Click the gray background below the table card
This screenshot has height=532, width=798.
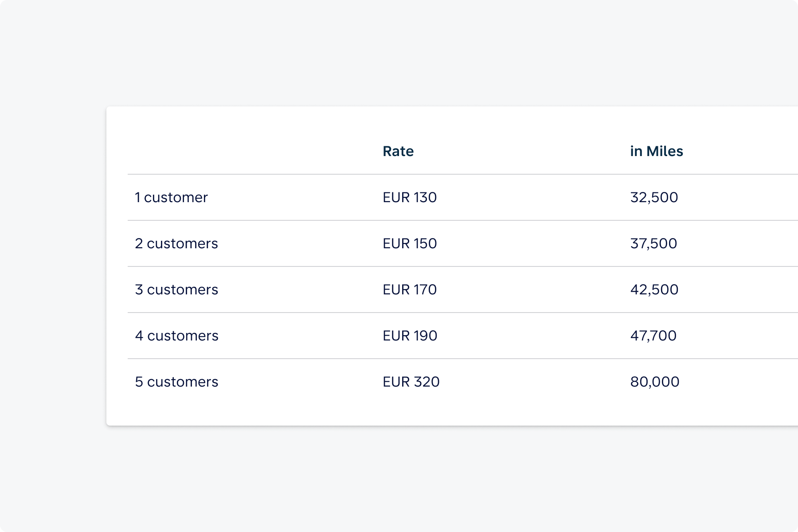399,479
